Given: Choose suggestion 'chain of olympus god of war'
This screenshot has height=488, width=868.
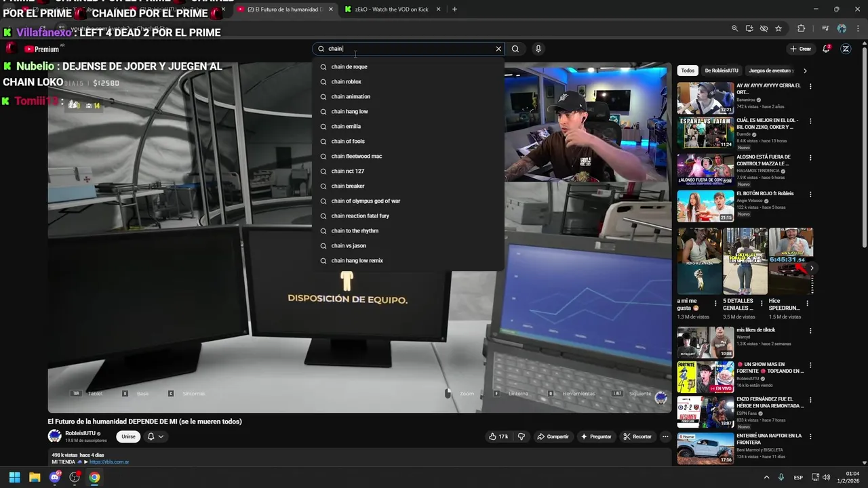Looking at the screenshot, I should 408,201.
